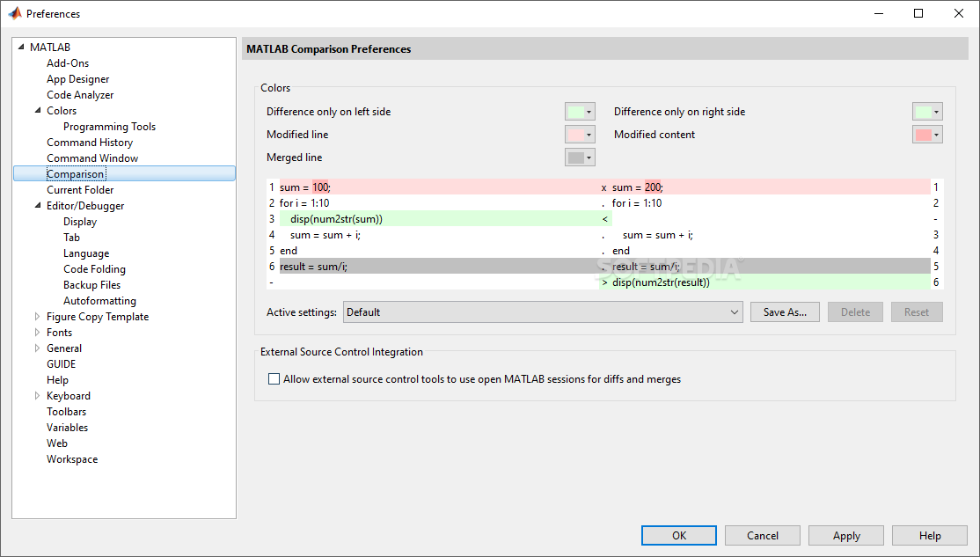980x557 pixels.
Task: Click the Delete settings button
Action: (855, 312)
